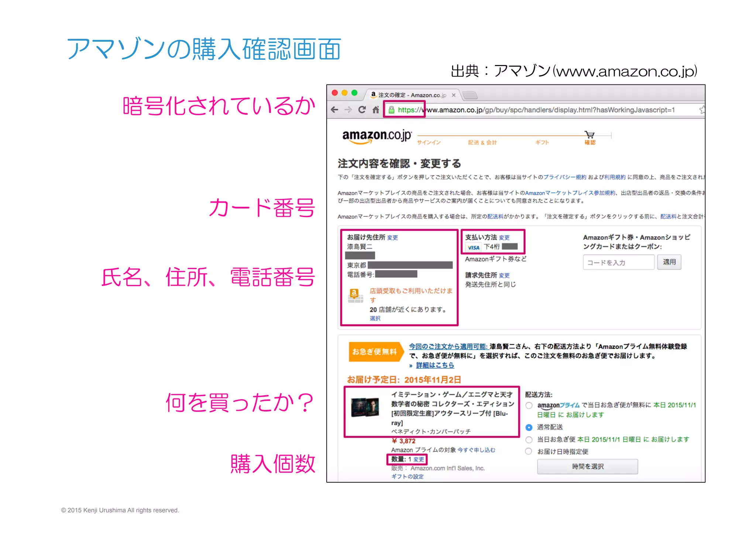
Task: Click the イミテーション・ゲーム product title
Action: [453, 409]
